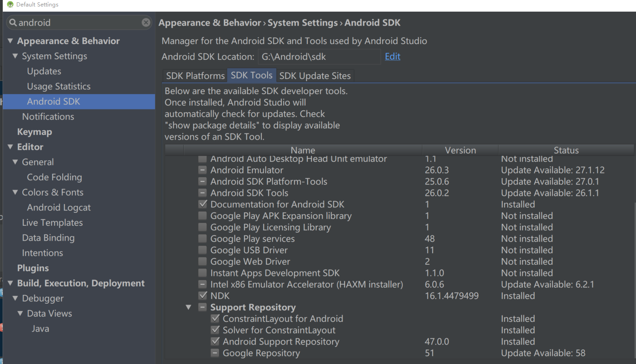
Task: Select Java under Data Views
Action: click(x=40, y=329)
